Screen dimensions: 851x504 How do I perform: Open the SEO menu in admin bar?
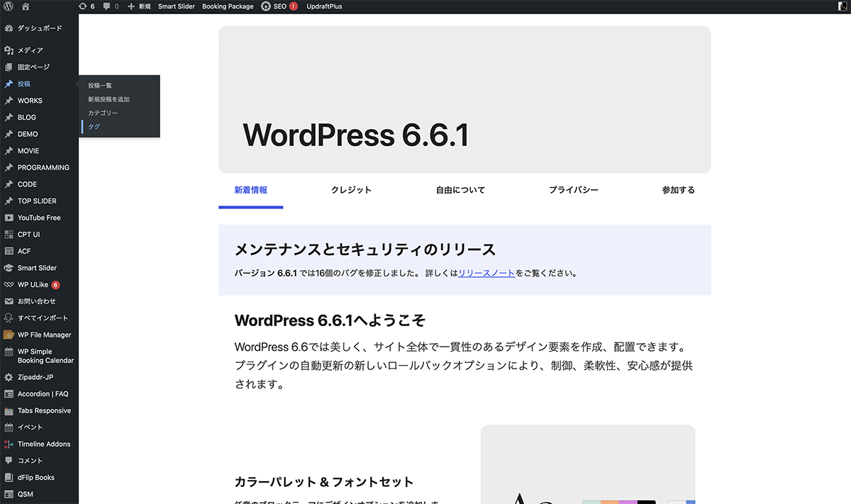(x=279, y=6)
